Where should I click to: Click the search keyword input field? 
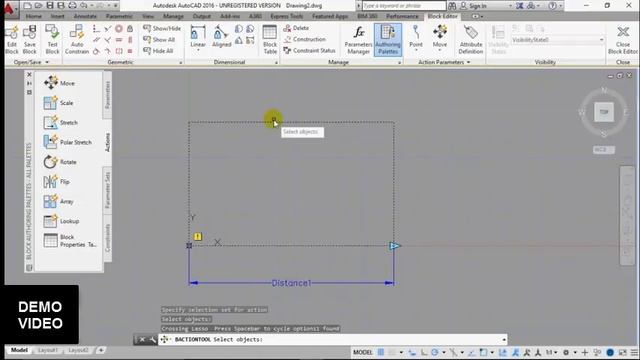(x=404, y=6)
